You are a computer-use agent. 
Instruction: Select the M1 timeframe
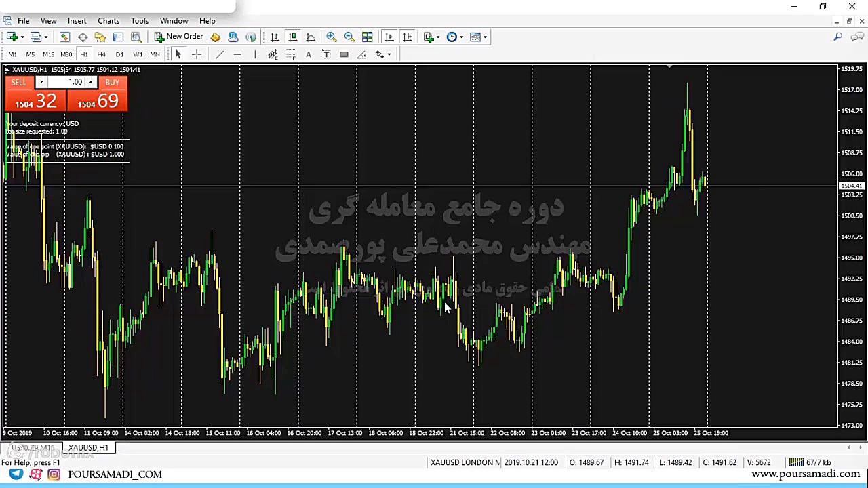(x=12, y=54)
